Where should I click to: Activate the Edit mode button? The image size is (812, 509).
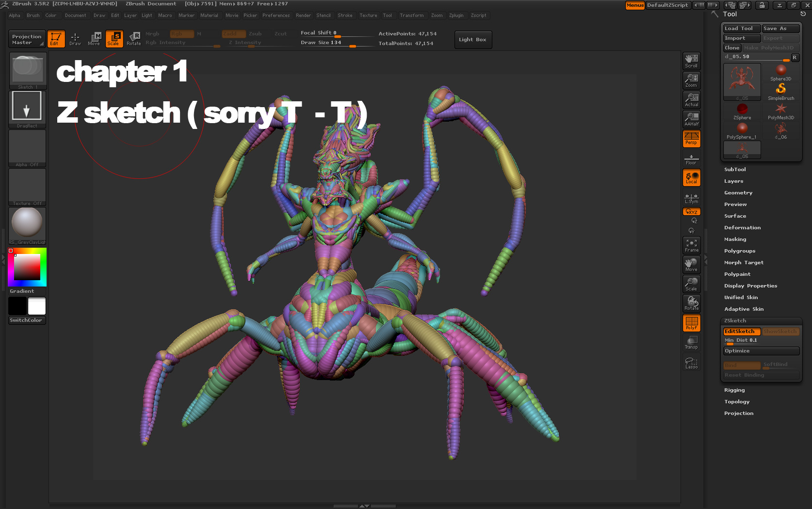(56, 39)
